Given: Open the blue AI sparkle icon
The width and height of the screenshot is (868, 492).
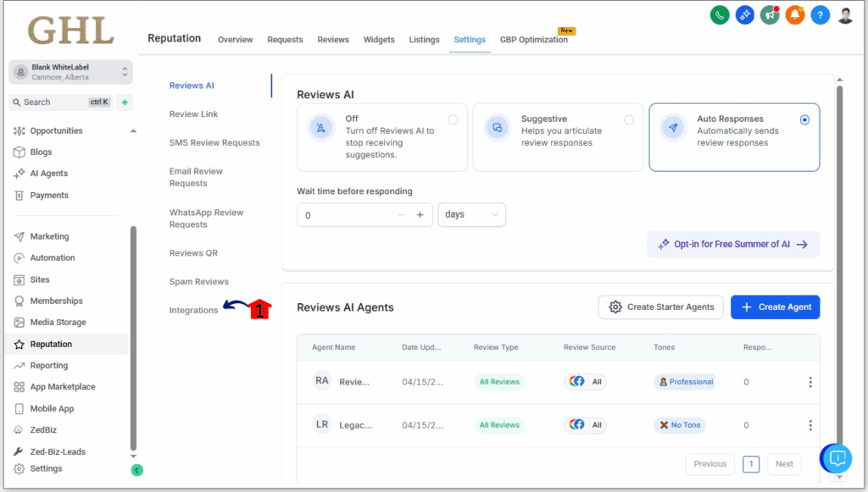Looking at the screenshot, I should tap(744, 15).
